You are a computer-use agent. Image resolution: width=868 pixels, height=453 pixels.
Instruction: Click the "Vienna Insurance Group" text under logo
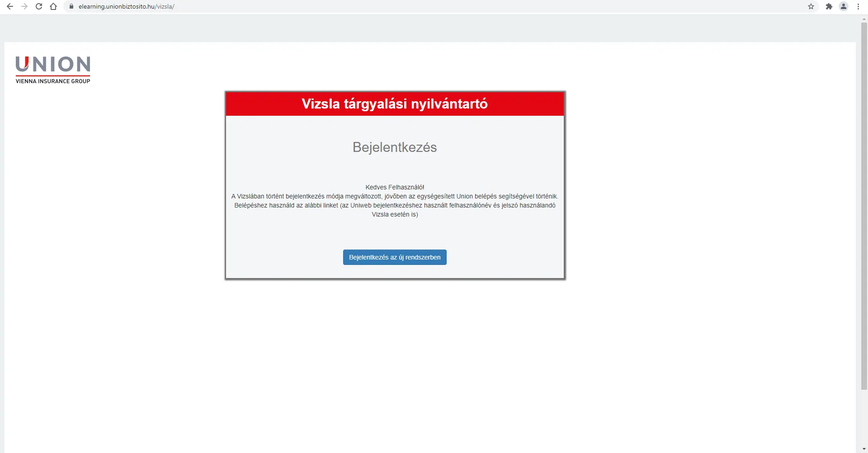(53, 81)
